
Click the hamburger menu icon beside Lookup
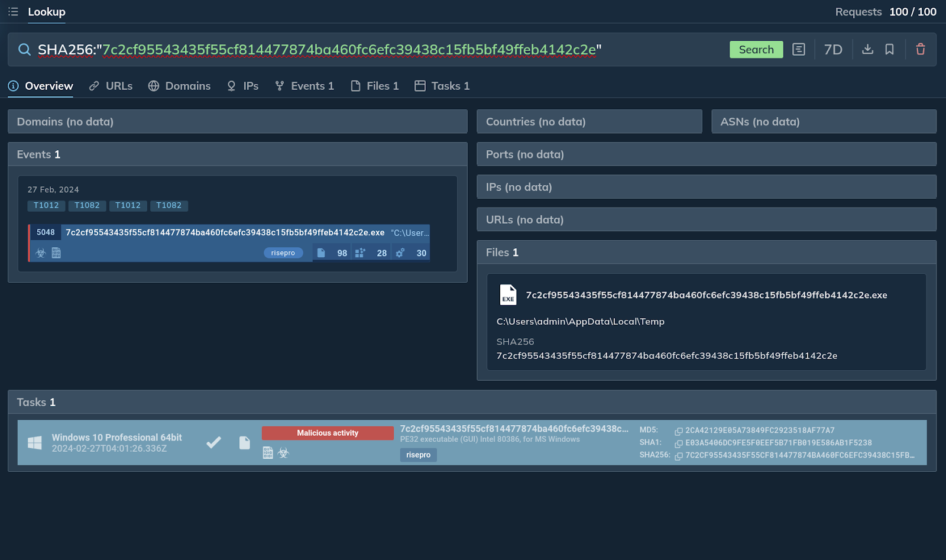pyautogui.click(x=13, y=12)
